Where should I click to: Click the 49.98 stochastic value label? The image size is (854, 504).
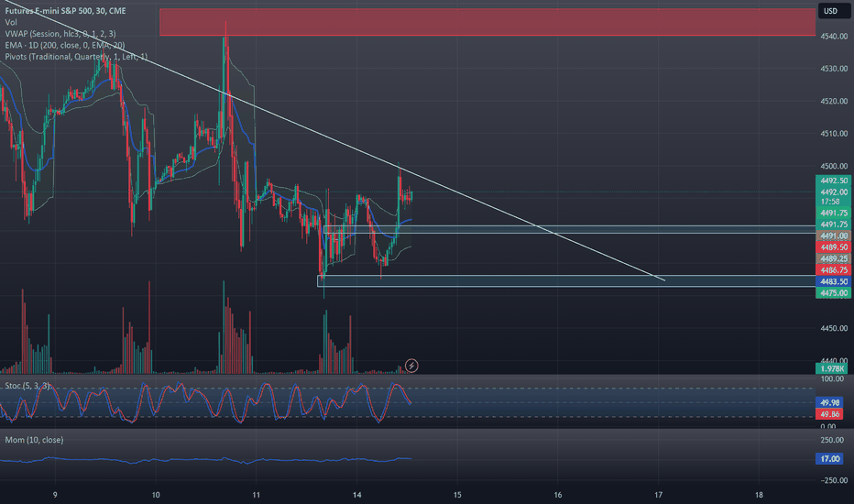pyautogui.click(x=829, y=402)
